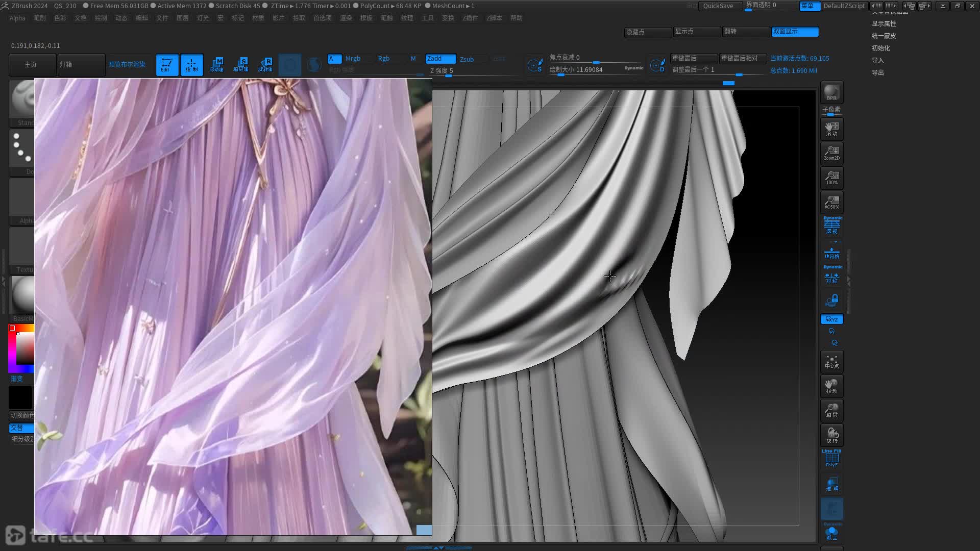Open the Alpha menu
Viewport: 980px width, 551px height.
point(17,18)
